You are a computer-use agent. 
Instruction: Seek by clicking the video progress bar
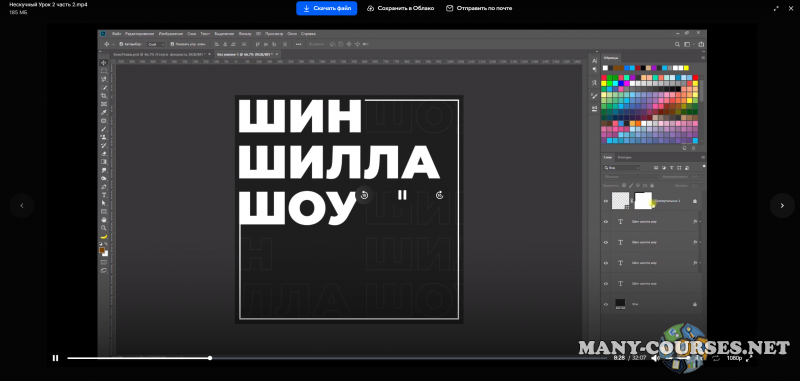tap(337, 358)
